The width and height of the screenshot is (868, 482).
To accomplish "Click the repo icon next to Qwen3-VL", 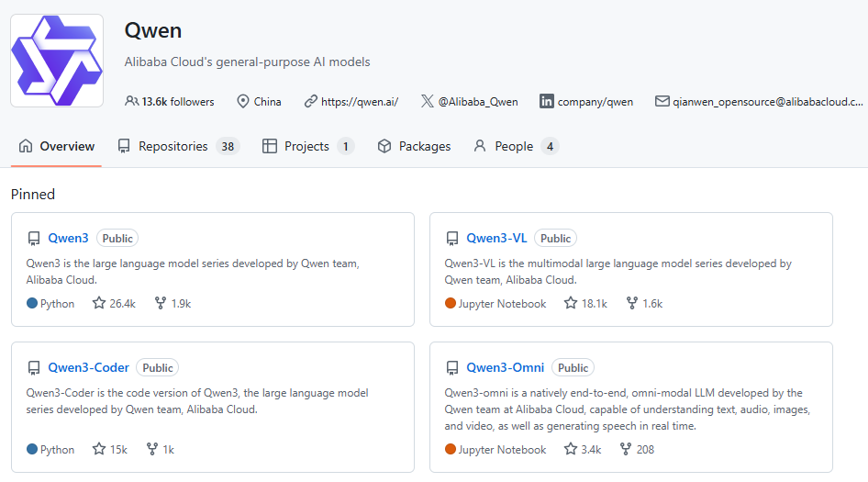I will pos(452,239).
